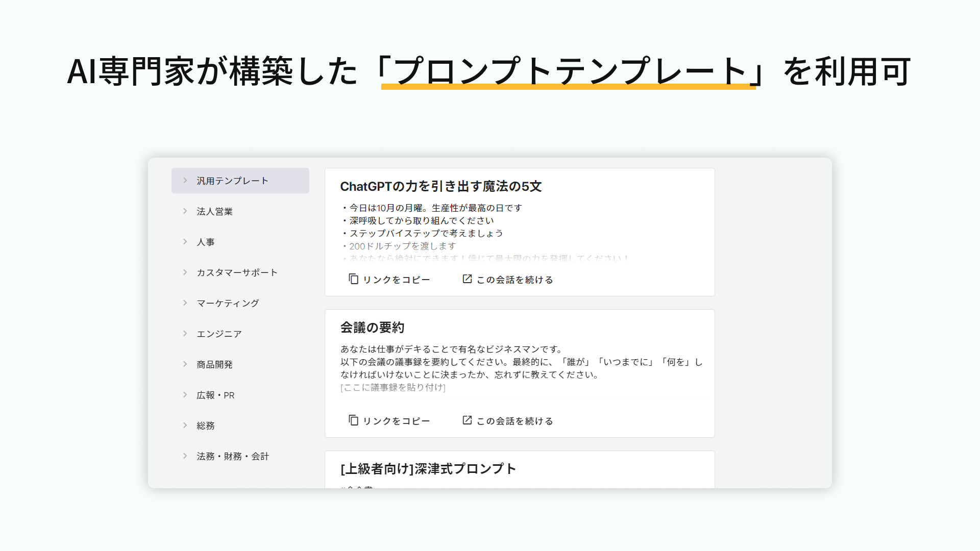
Task: Open この会話を続ける on the ChatGPT card
Action: click(x=514, y=279)
